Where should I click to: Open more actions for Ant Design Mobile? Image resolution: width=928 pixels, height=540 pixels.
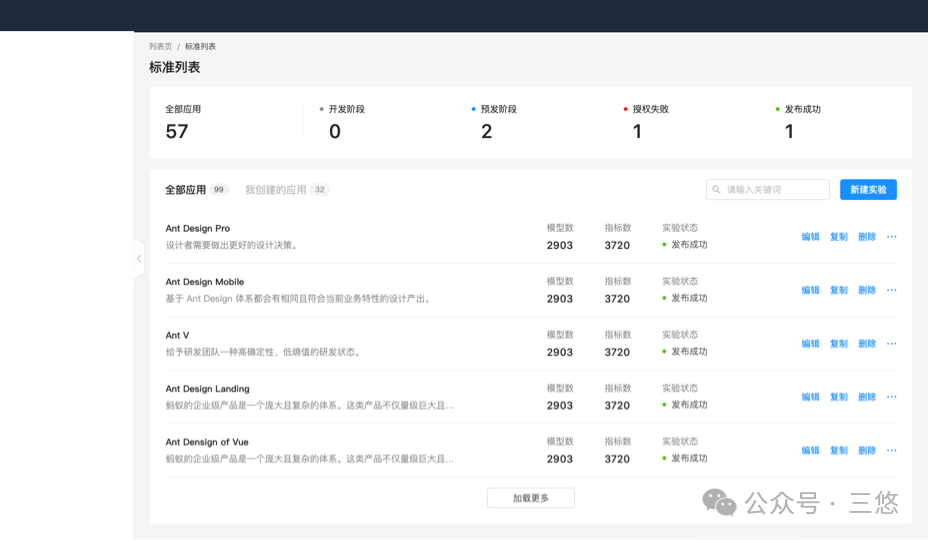pos(891,290)
